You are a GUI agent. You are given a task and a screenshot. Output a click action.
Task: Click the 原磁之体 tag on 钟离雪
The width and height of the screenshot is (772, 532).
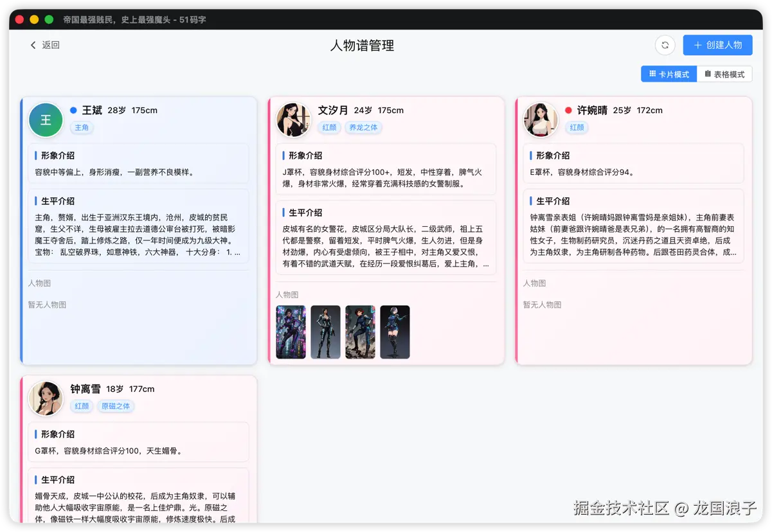point(116,406)
